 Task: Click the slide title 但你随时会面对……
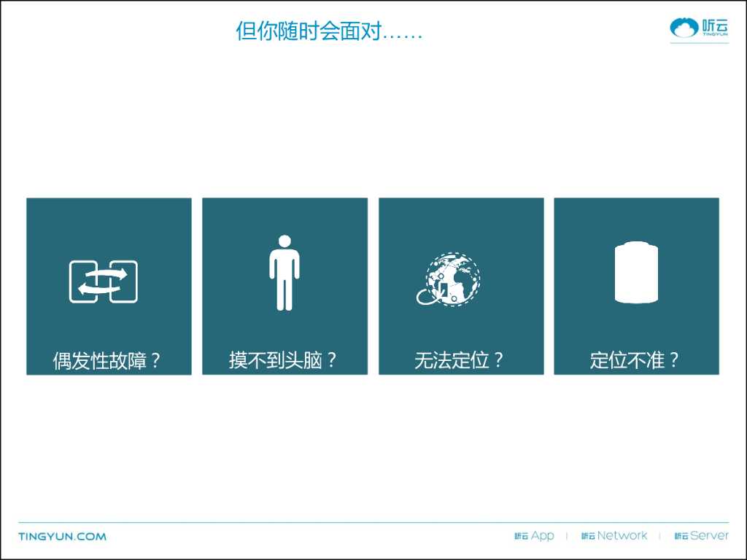(329, 31)
